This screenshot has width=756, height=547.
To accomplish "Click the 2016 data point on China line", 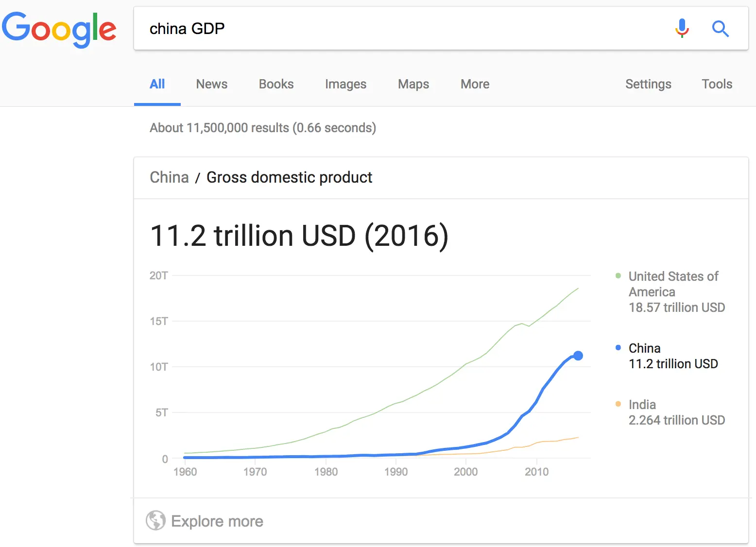I will coord(578,356).
